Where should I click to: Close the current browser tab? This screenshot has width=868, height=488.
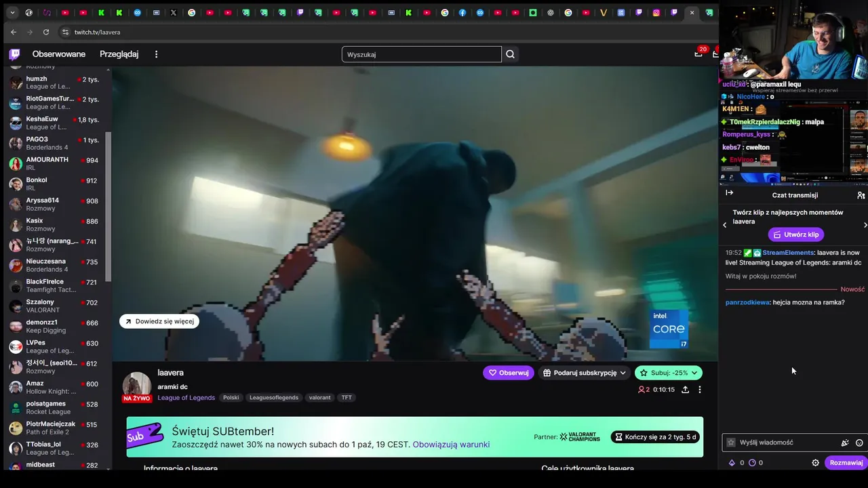692,12
